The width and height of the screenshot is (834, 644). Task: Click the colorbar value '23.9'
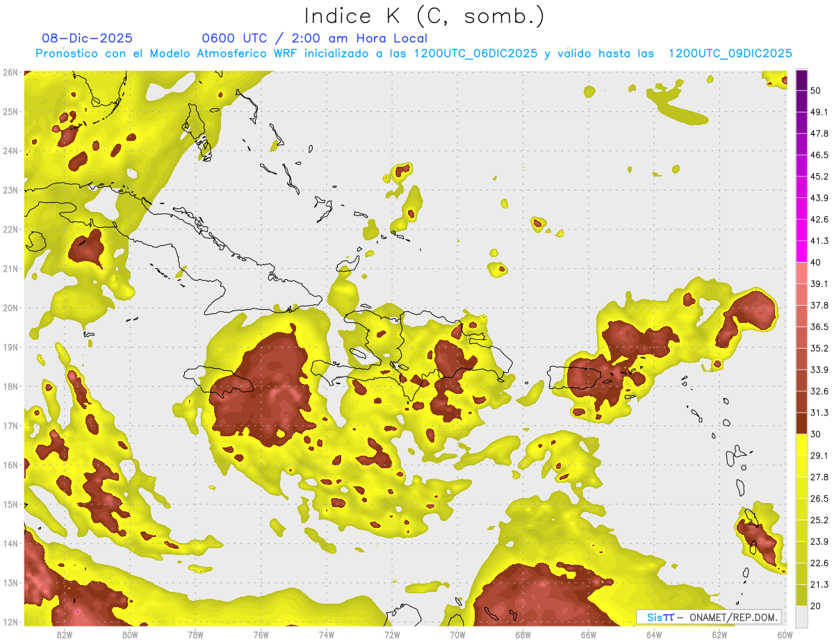click(819, 542)
